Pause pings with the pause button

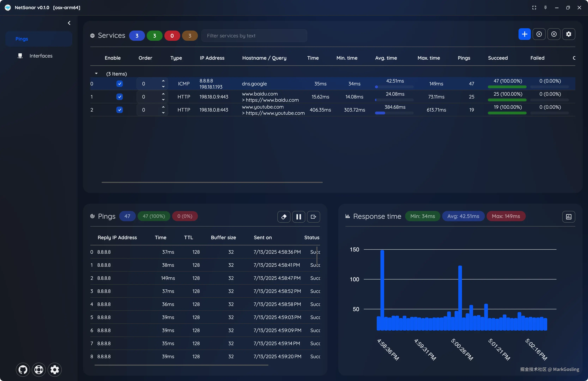pos(299,217)
